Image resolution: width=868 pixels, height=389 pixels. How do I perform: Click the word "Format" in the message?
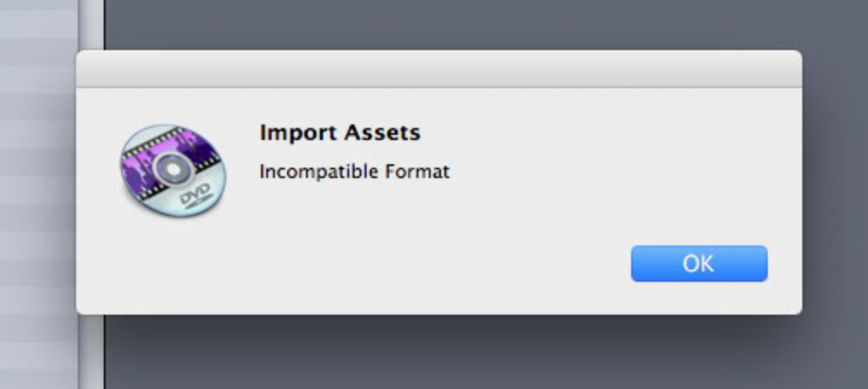click(x=418, y=171)
